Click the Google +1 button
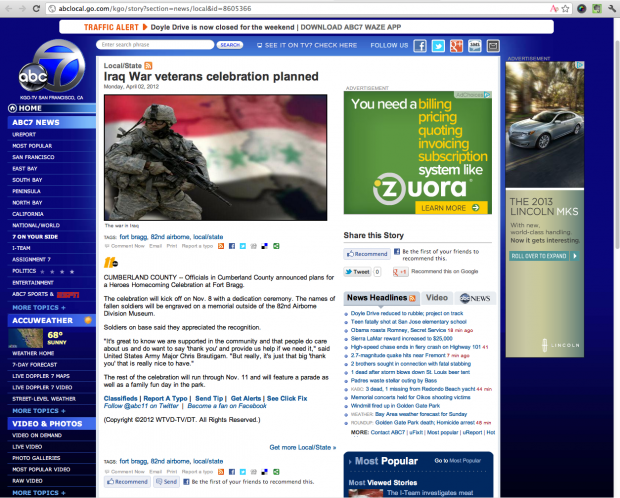Screen dimensions: 620x498 (x=400, y=272)
